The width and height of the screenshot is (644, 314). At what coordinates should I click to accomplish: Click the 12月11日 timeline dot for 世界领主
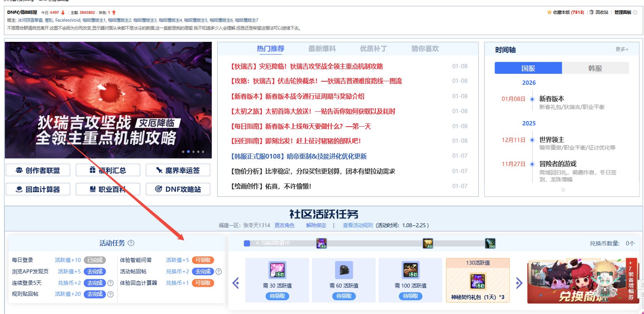[x=532, y=140]
